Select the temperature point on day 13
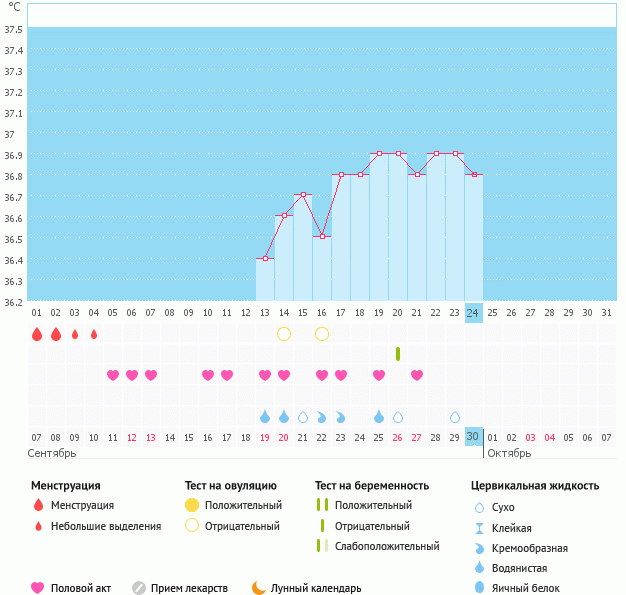 point(265,258)
